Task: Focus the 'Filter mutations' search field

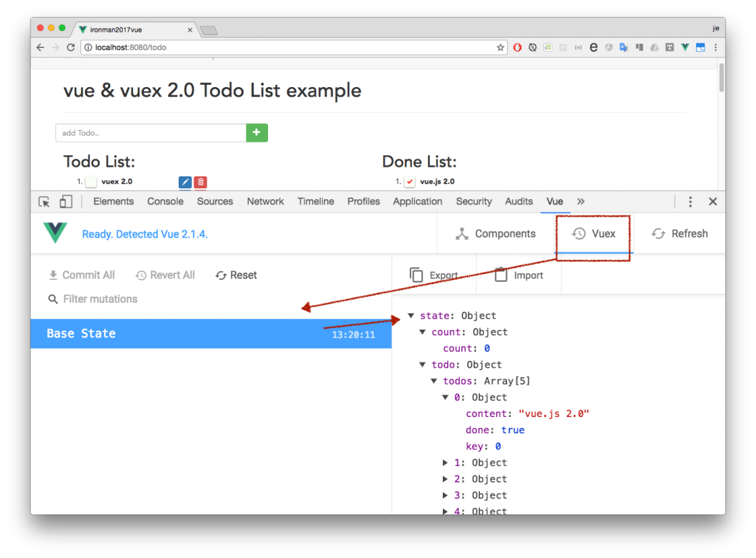Action: click(x=100, y=299)
